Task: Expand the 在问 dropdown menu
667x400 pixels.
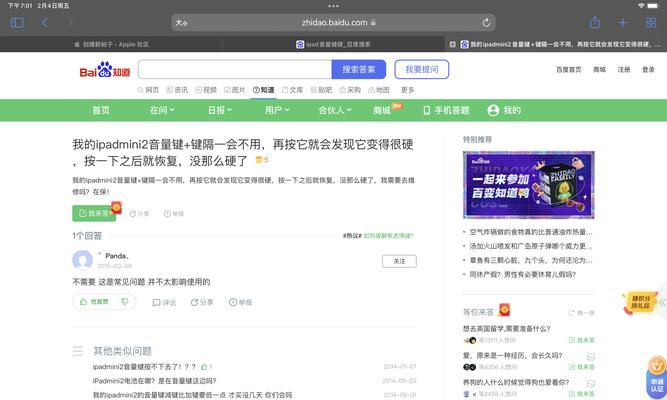Action: pyautogui.click(x=162, y=111)
